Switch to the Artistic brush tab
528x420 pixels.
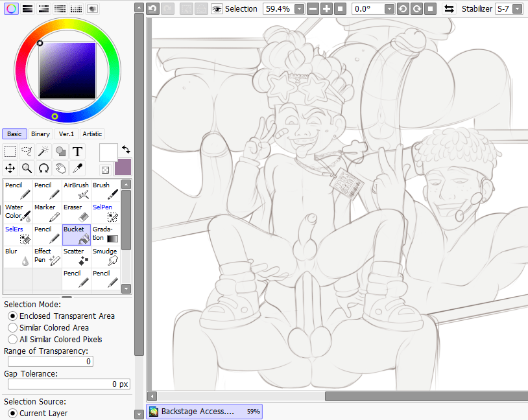pos(92,134)
